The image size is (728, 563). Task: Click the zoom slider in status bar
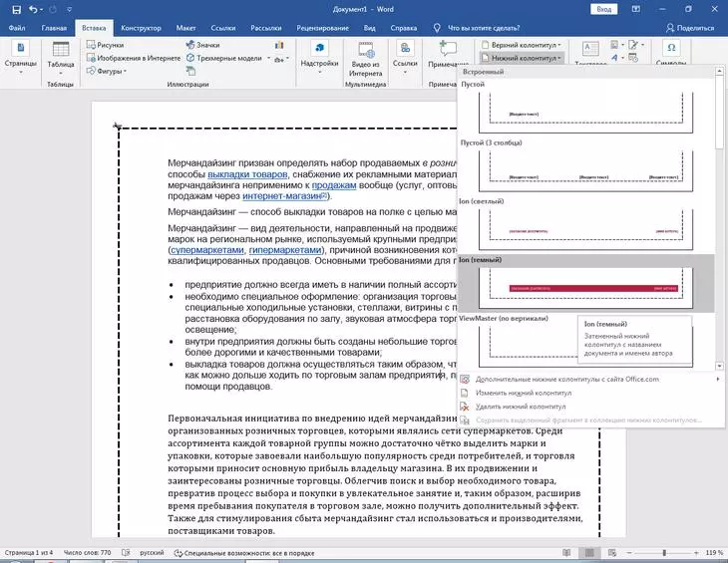[662, 552]
